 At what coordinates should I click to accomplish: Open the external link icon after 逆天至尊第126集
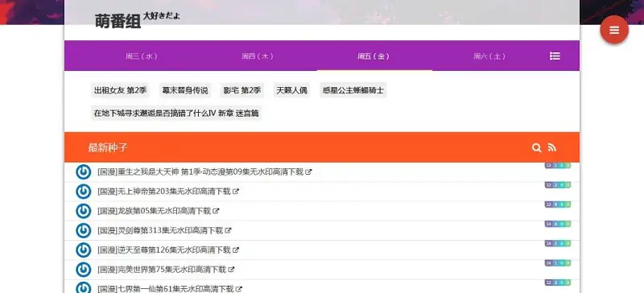(236, 250)
